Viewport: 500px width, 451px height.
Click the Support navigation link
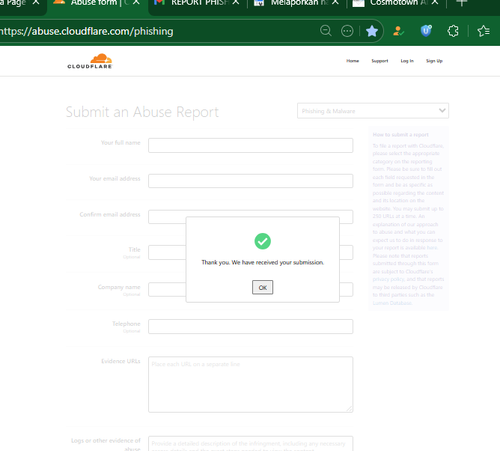click(x=380, y=61)
